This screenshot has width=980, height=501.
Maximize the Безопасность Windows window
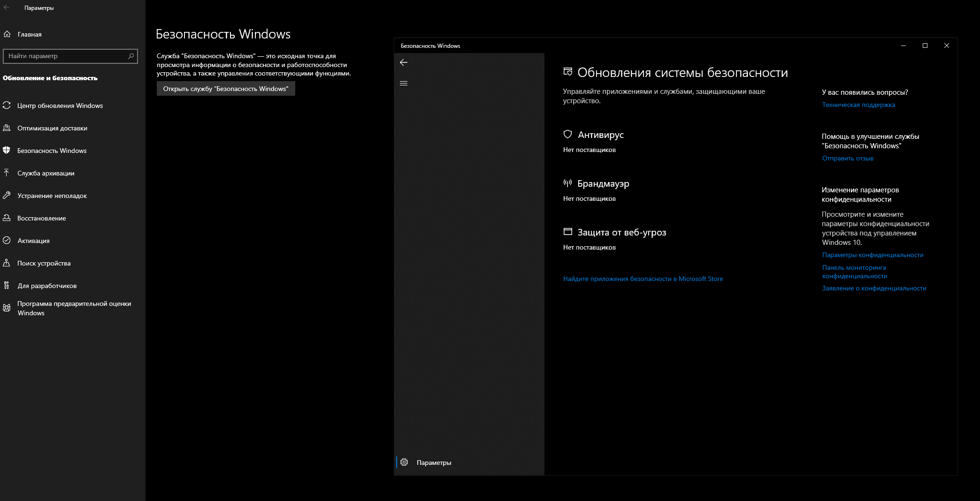point(925,46)
